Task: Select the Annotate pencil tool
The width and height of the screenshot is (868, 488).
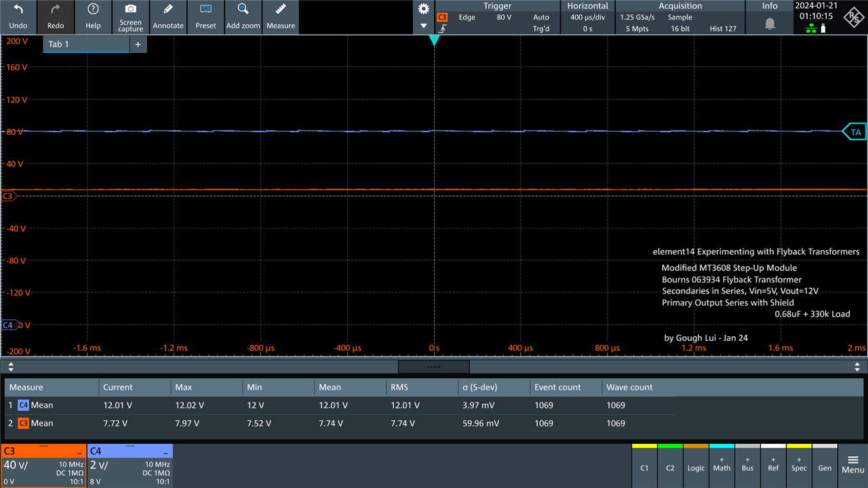Action: coord(168,17)
